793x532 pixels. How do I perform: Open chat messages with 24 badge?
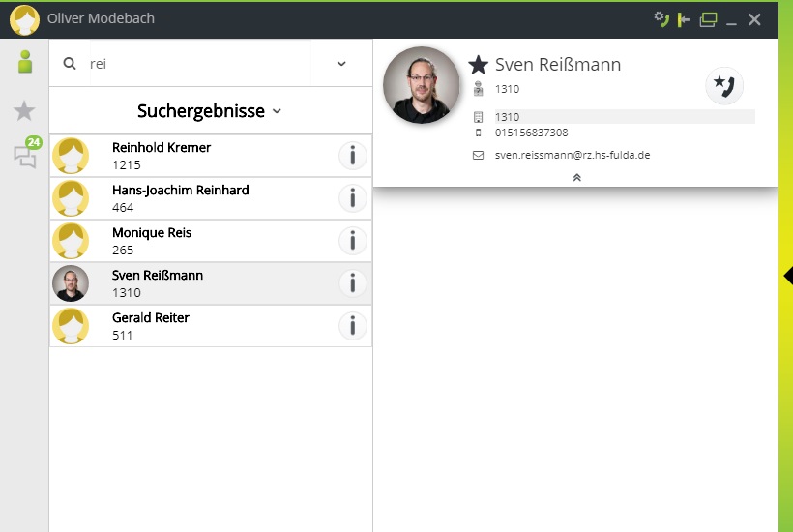(x=26, y=155)
